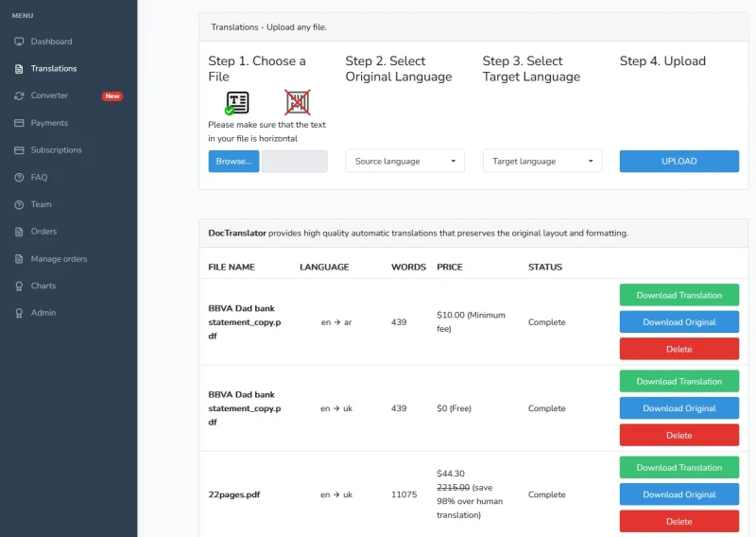Click the Dashboard monitor icon in sidebar
Image resolution: width=756 pixels, height=537 pixels.
tap(20, 42)
